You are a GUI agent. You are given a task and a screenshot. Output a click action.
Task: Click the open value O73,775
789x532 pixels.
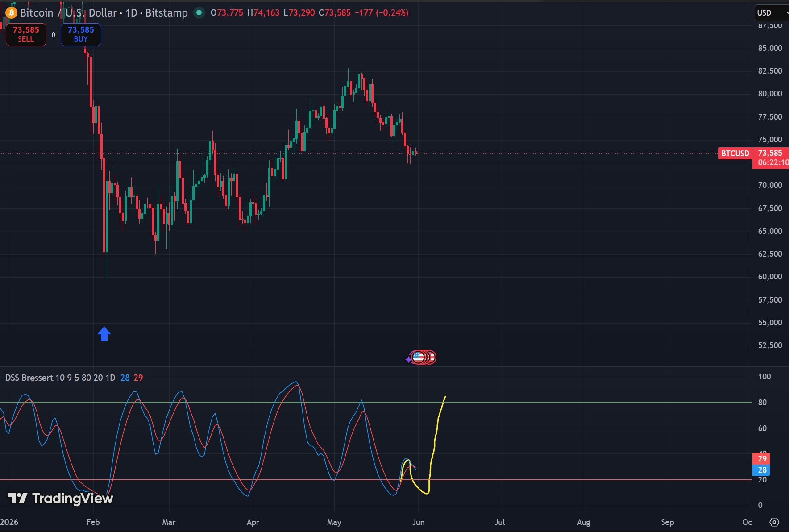(227, 12)
